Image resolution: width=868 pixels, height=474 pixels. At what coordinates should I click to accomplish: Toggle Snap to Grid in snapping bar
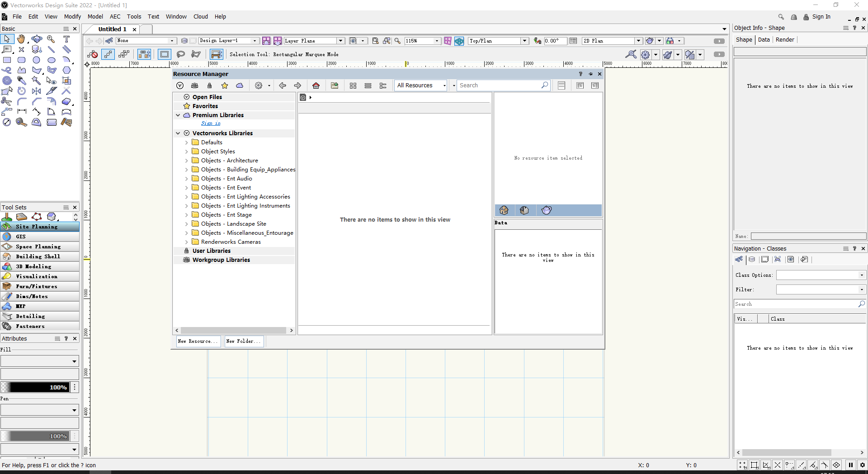point(743,465)
